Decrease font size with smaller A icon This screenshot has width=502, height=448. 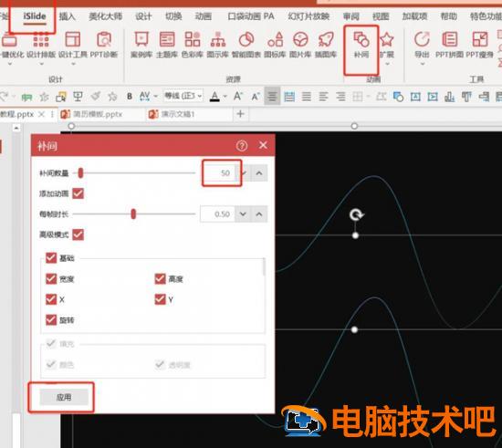coord(256,96)
